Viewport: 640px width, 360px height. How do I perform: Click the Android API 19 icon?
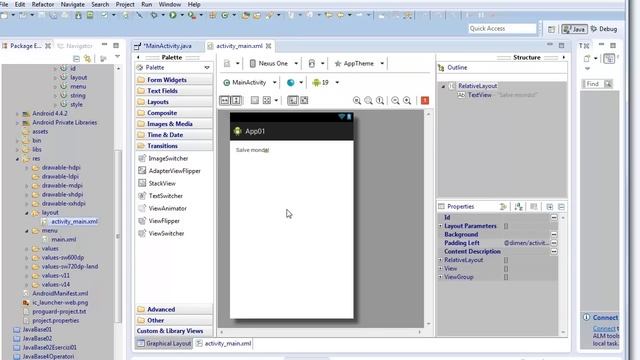tap(316, 82)
